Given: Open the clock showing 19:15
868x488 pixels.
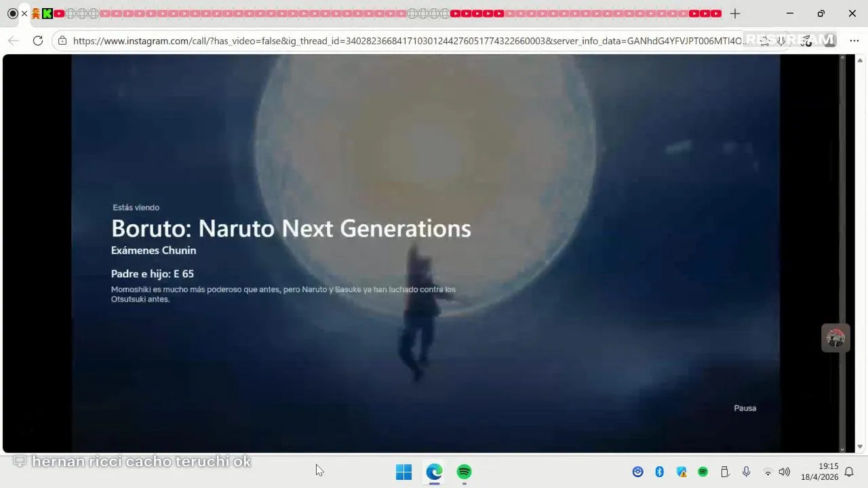Looking at the screenshot, I should (819, 472).
